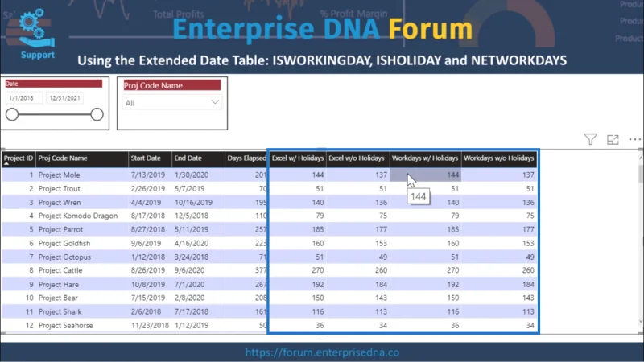Select the Project Cattle cell
This screenshot has height=362, width=644.
click(60, 270)
